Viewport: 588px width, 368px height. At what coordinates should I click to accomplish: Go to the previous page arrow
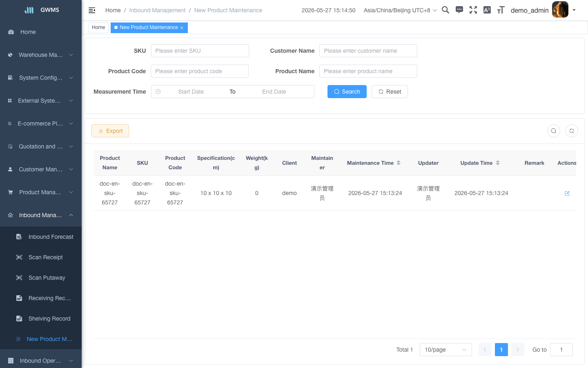tap(485, 350)
